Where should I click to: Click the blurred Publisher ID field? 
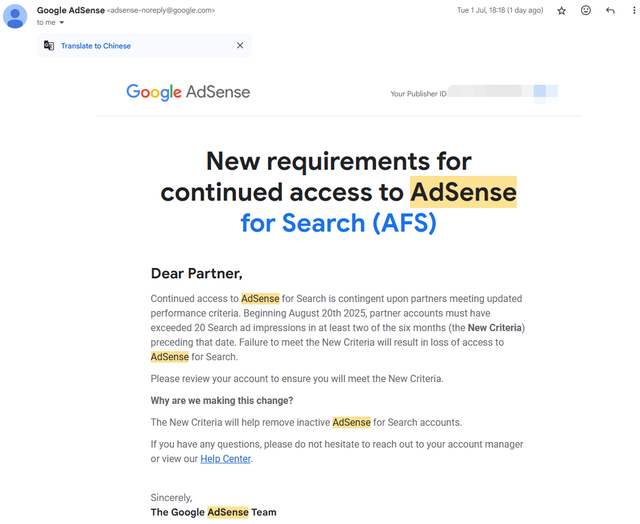point(503,93)
